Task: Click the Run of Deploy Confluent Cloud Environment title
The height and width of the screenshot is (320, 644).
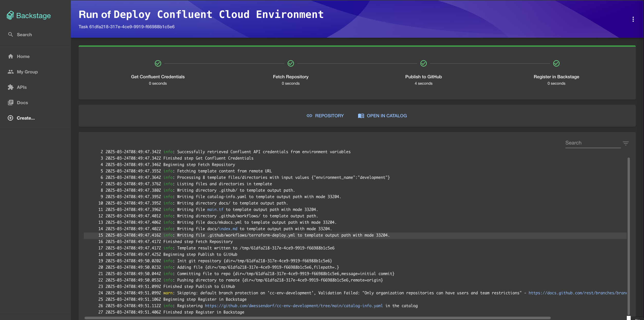Action: [201, 14]
